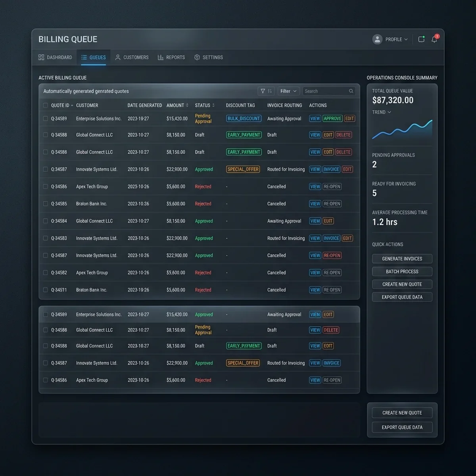Image resolution: width=476 pixels, height=476 pixels.
Task: Expand the Trend chevron
Action: coord(389,112)
